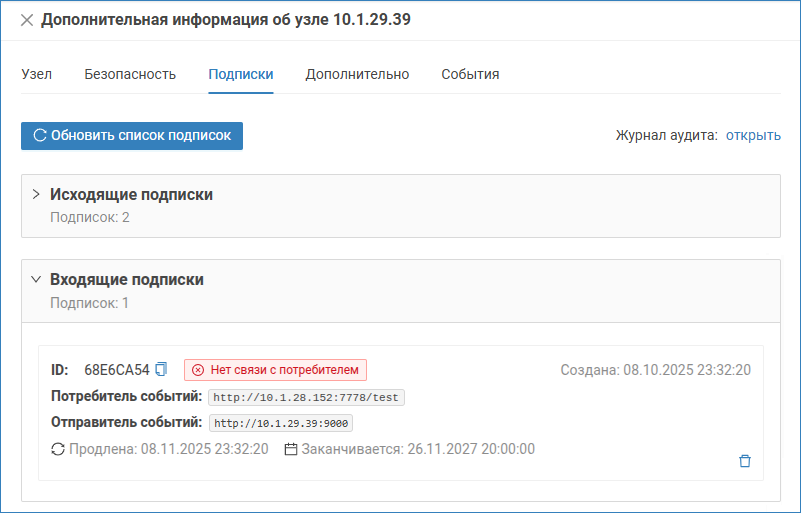Switch to the Узел tab
This screenshot has height=513, width=801.
36,74
